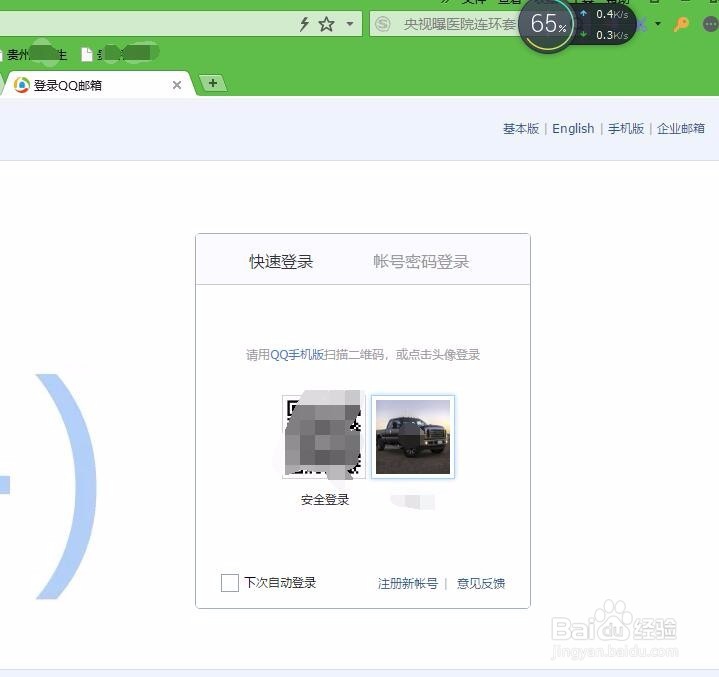Click the Sogou search engine icon
This screenshot has width=719, height=677.
tap(383, 24)
